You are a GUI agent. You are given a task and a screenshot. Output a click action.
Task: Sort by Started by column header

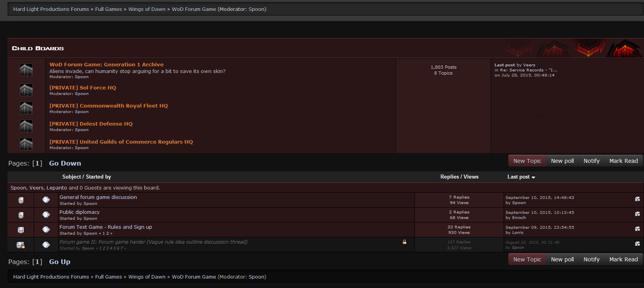[98, 177]
